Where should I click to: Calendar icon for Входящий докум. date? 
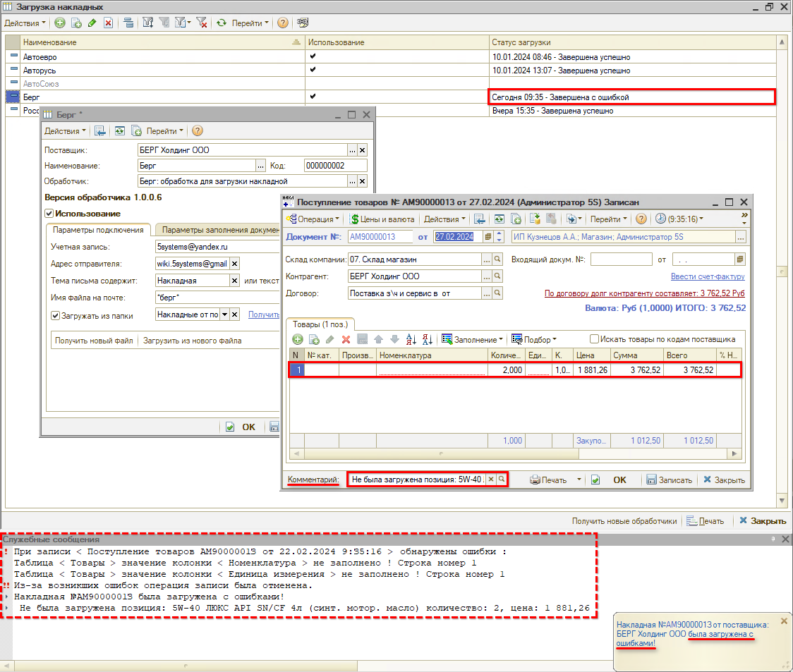pyautogui.click(x=740, y=259)
